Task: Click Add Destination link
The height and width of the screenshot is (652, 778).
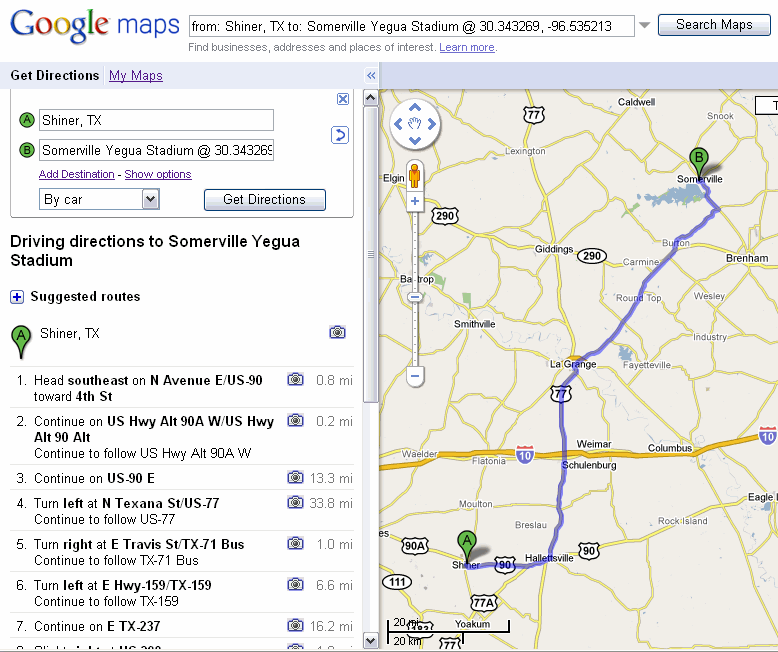Action: coord(76,174)
